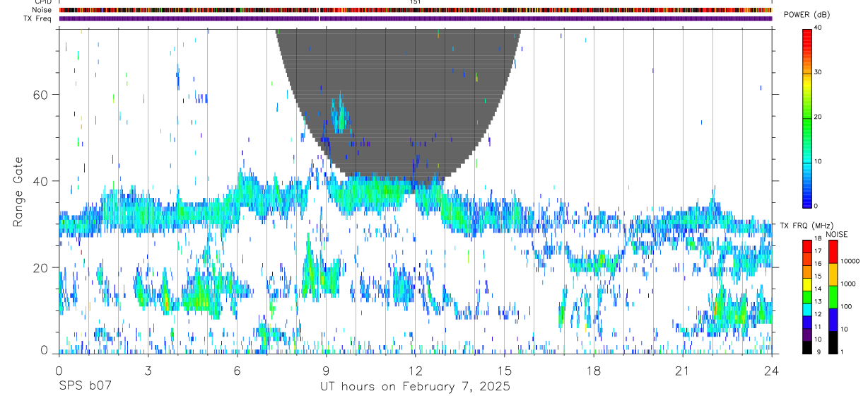Click the blue segment of NOISE scale

(833, 320)
